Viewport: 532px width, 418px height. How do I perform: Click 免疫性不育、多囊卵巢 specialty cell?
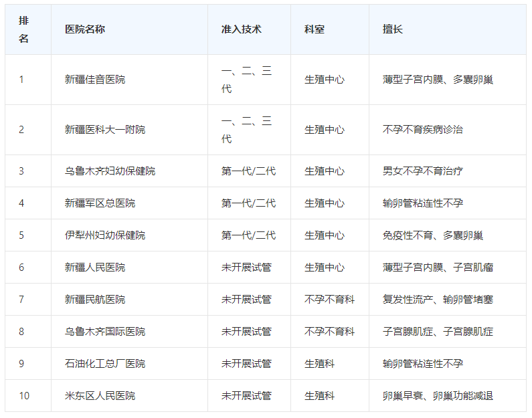click(x=433, y=235)
